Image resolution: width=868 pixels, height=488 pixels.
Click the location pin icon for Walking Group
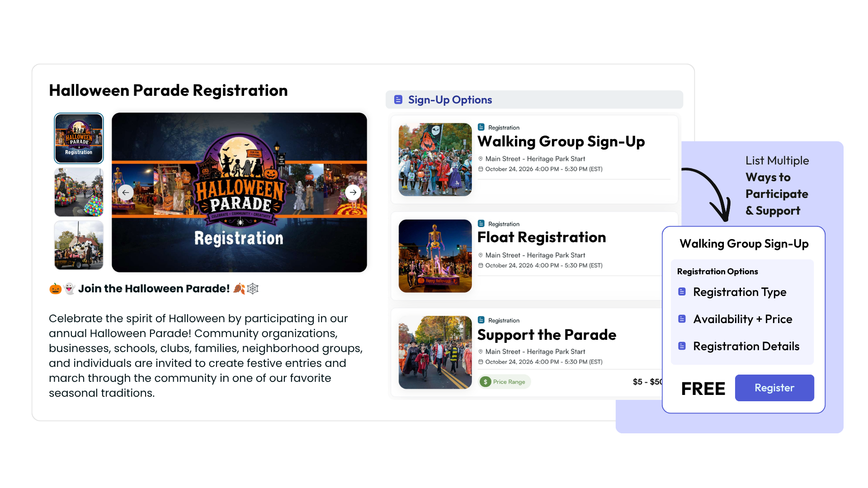(x=481, y=159)
